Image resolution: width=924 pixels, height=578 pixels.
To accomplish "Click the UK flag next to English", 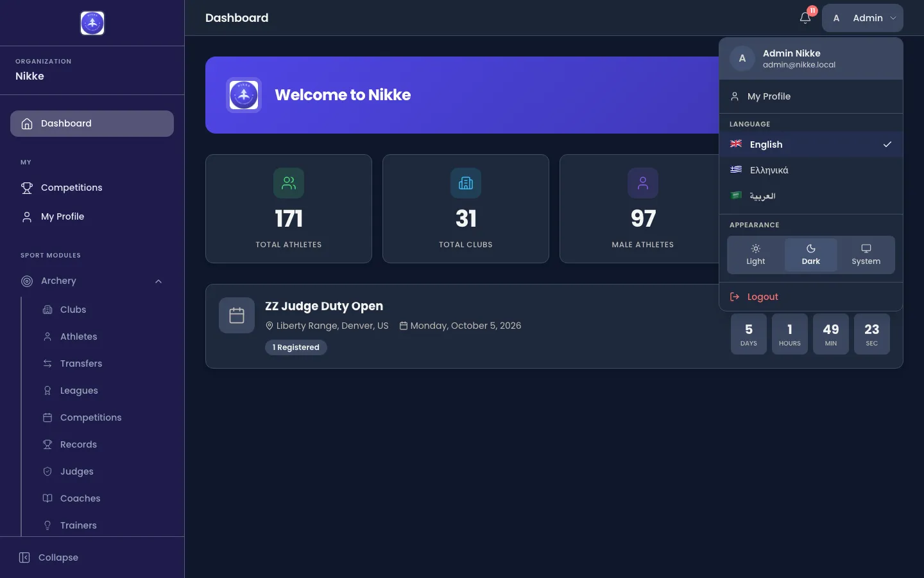I will coord(736,144).
